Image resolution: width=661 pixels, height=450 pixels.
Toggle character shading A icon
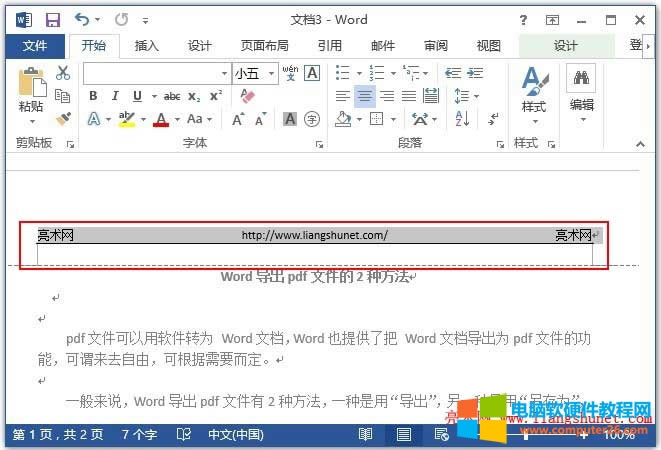290,119
